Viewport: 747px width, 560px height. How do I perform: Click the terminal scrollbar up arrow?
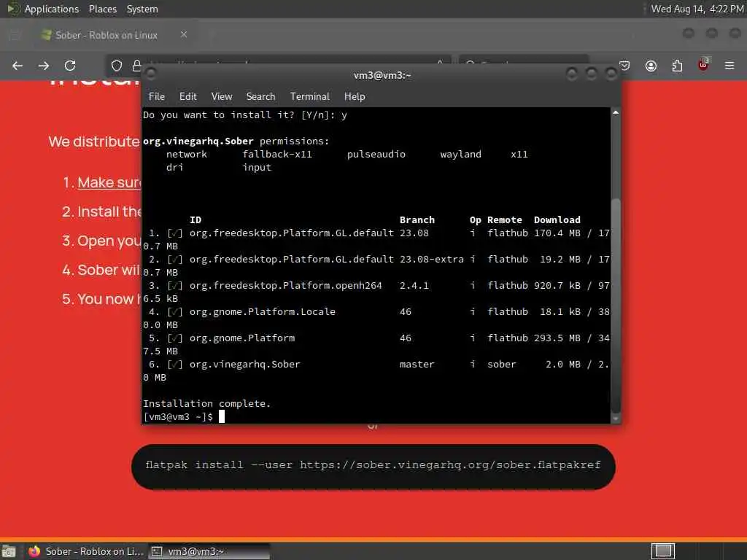(x=616, y=113)
